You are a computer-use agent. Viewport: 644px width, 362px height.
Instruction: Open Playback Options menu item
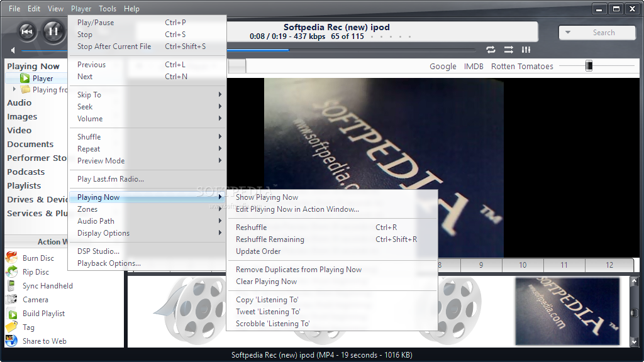tap(148, 263)
